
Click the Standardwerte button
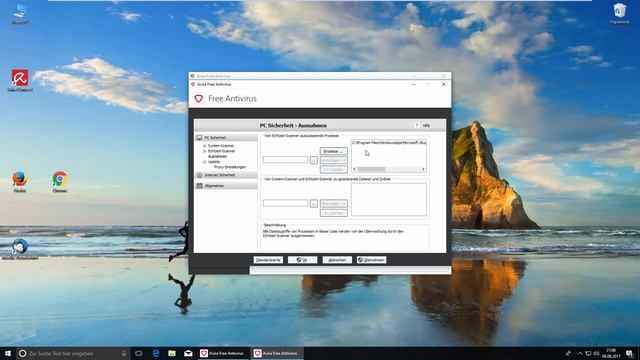click(268, 260)
